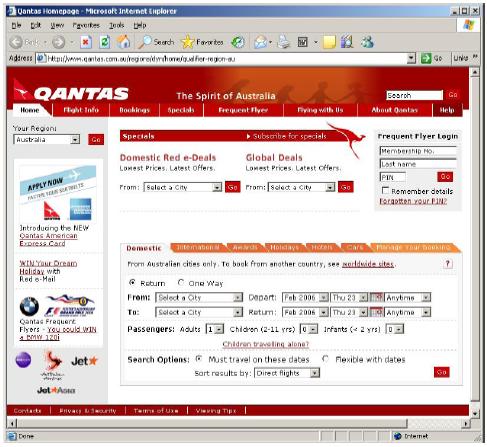Open the Return date calendar icon
487x447 pixels.
(377, 312)
